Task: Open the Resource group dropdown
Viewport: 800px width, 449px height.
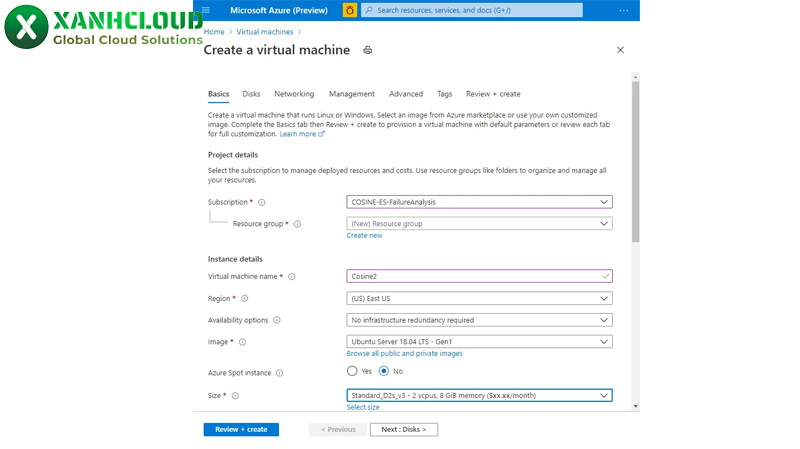Action: click(479, 223)
